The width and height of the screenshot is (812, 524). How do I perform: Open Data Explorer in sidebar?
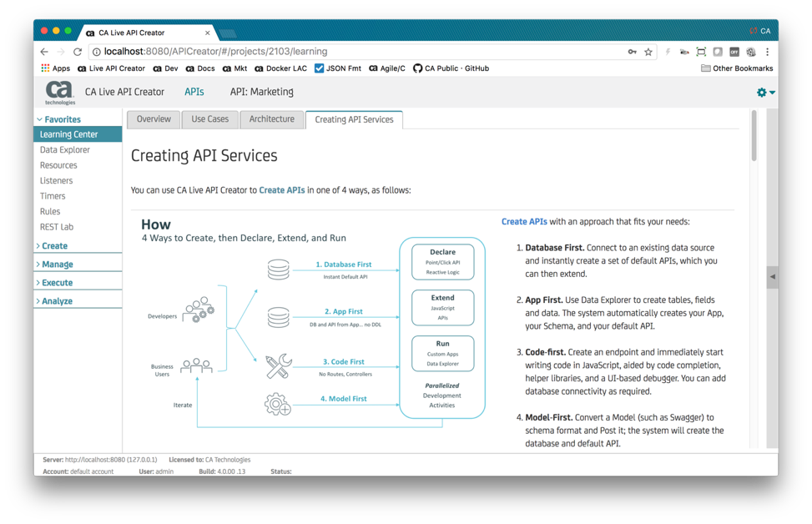(65, 150)
